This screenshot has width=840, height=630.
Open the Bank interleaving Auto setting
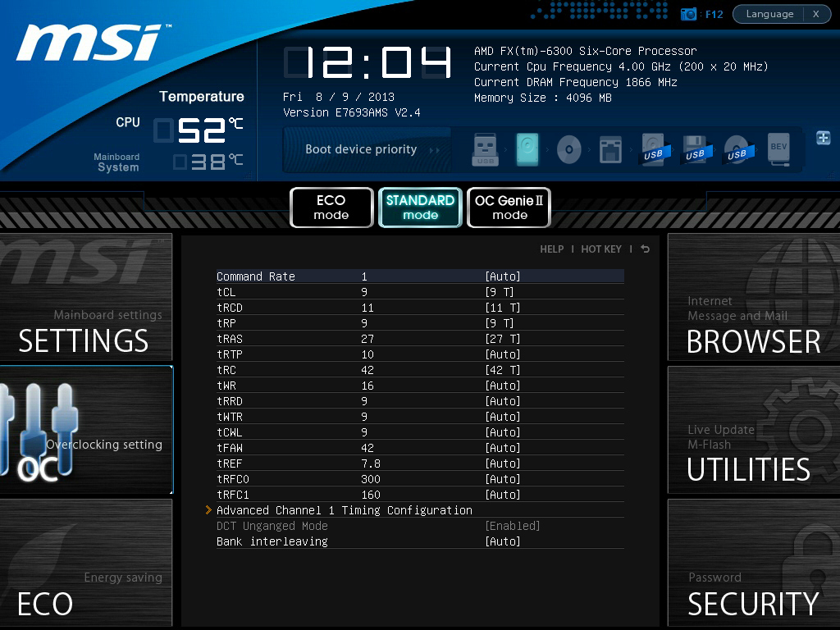[503, 541]
